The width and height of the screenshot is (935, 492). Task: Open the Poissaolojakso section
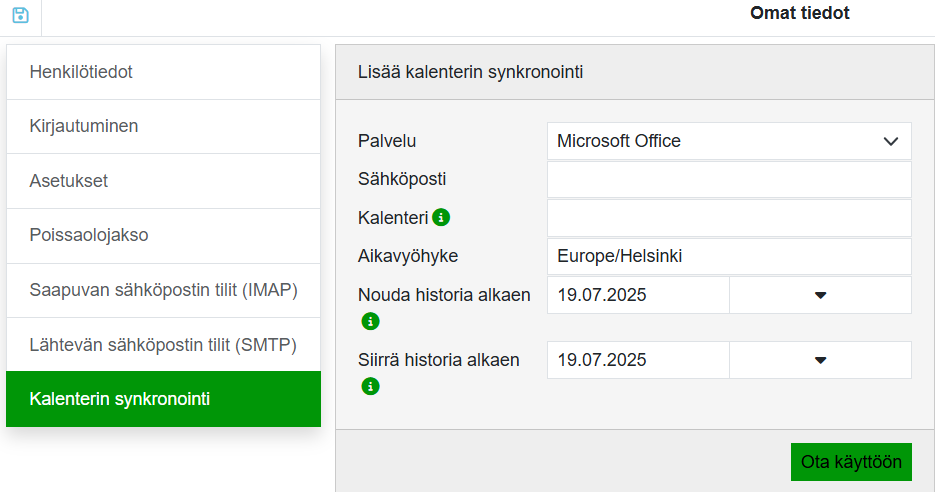click(x=163, y=236)
